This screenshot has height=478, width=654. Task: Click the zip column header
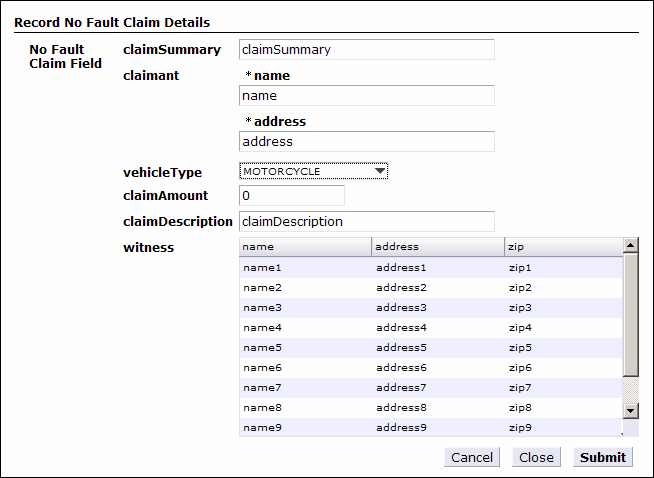563,247
